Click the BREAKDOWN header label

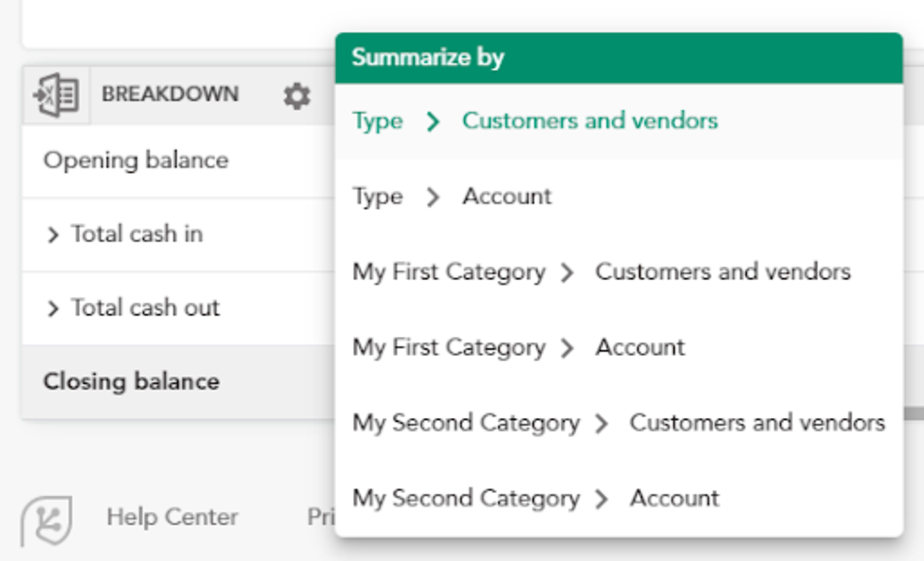170,94
